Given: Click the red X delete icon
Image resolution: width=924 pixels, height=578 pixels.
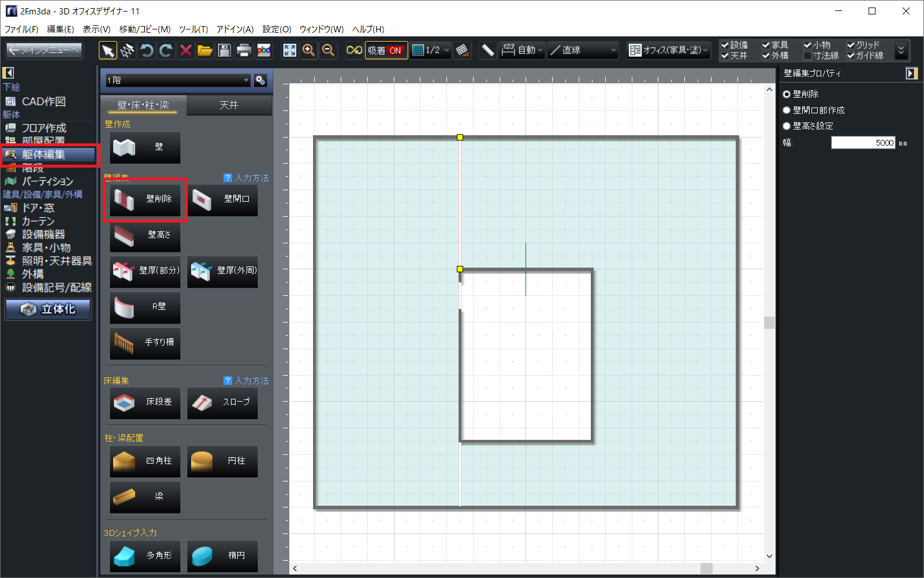Looking at the screenshot, I should [x=185, y=51].
